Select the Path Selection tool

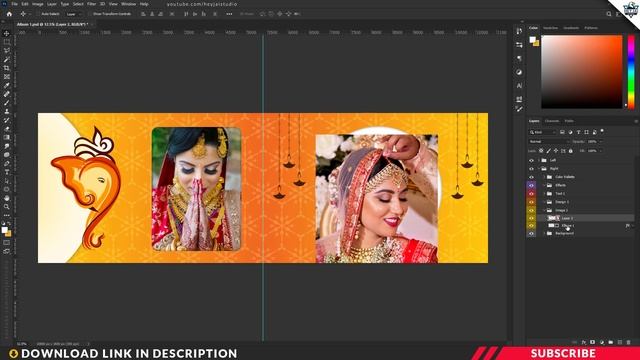coord(7,180)
